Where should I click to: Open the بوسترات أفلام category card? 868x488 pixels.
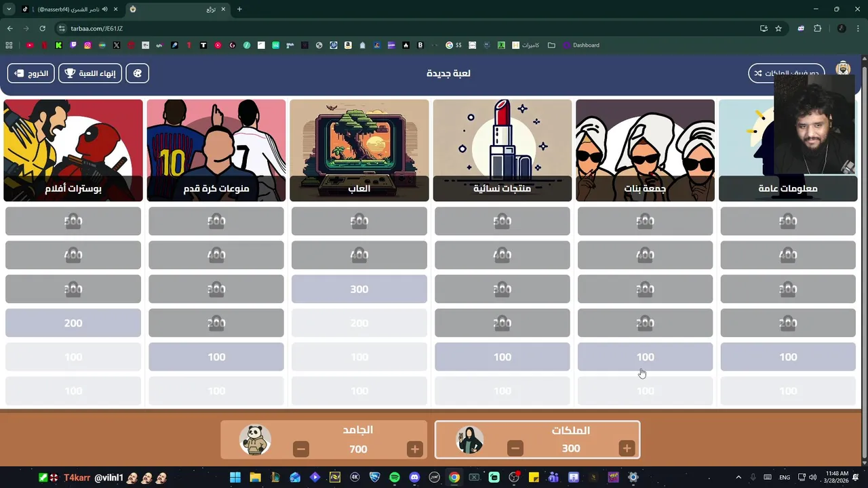tap(73, 150)
